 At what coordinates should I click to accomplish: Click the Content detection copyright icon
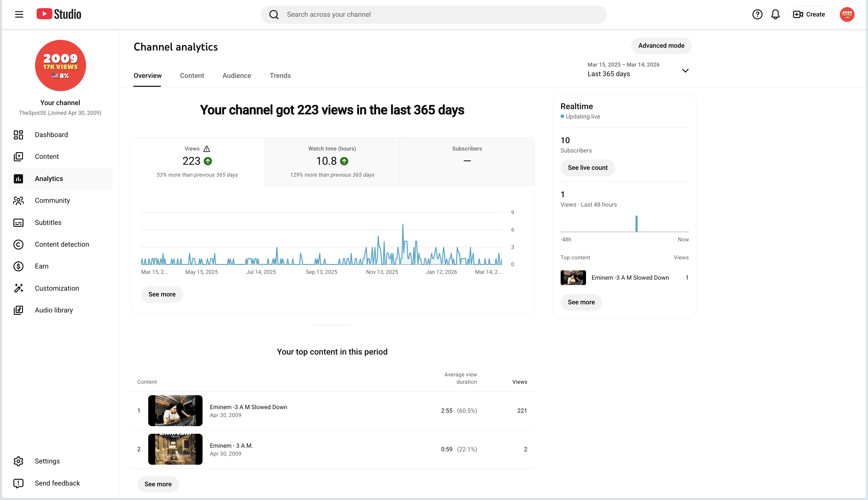click(18, 244)
